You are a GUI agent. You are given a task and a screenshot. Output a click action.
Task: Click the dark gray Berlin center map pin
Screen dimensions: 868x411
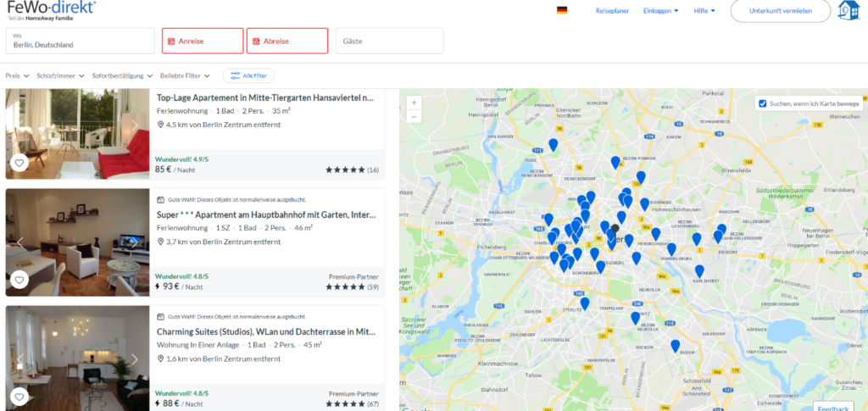615,228
